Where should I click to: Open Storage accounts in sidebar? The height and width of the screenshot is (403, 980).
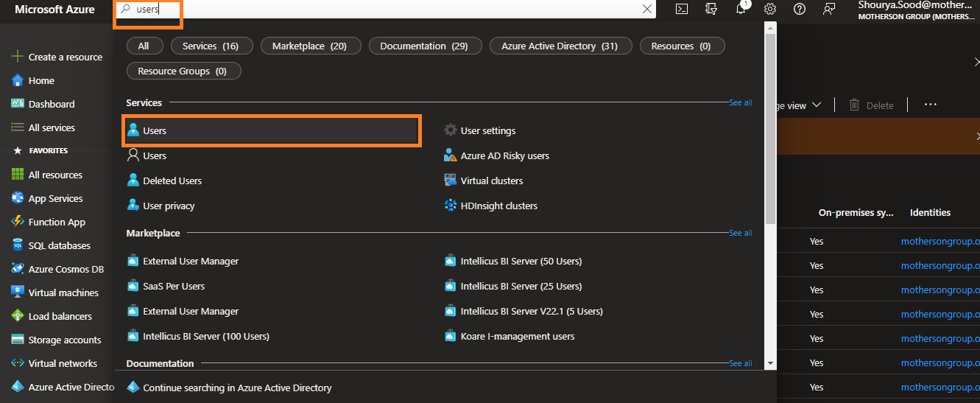[x=57, y=340]
